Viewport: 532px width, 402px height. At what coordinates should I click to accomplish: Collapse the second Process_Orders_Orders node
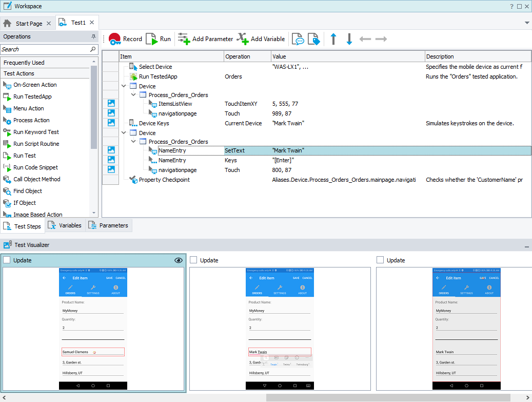pos(133,141)
